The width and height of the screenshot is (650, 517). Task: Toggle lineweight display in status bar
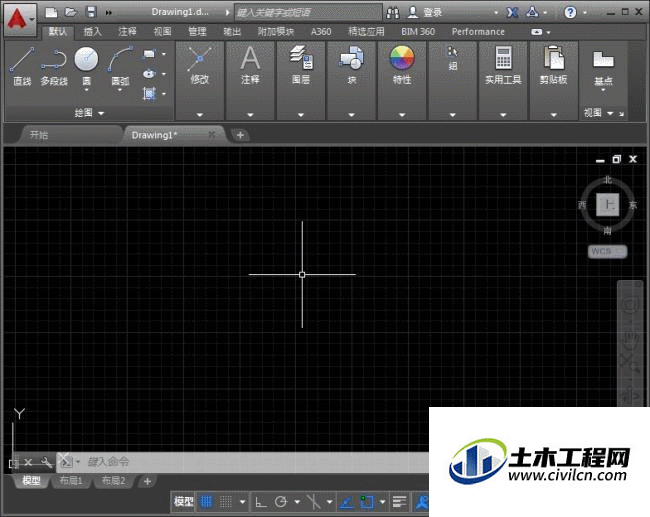399,502
